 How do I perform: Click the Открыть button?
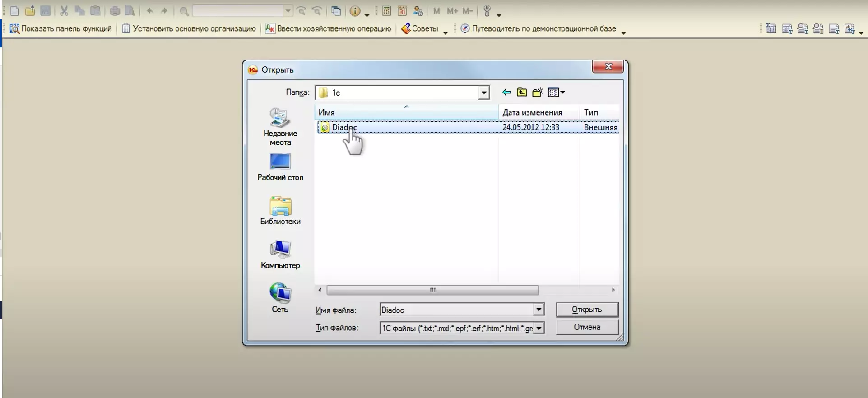587,310
